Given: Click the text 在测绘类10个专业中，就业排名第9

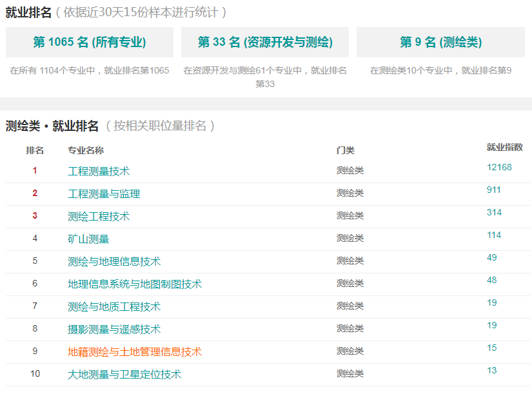Looking at the screenshot, I should (x=440, y=70).
